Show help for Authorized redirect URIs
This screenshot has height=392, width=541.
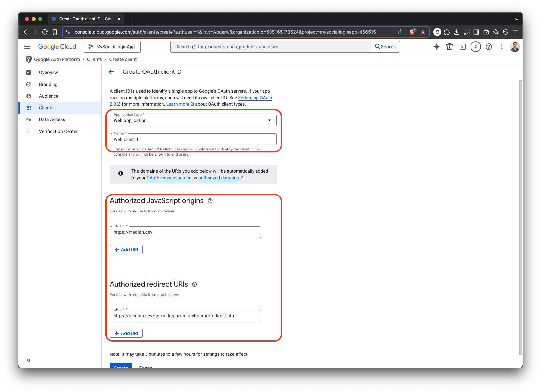pyautogui.click(x=194, y=284)
